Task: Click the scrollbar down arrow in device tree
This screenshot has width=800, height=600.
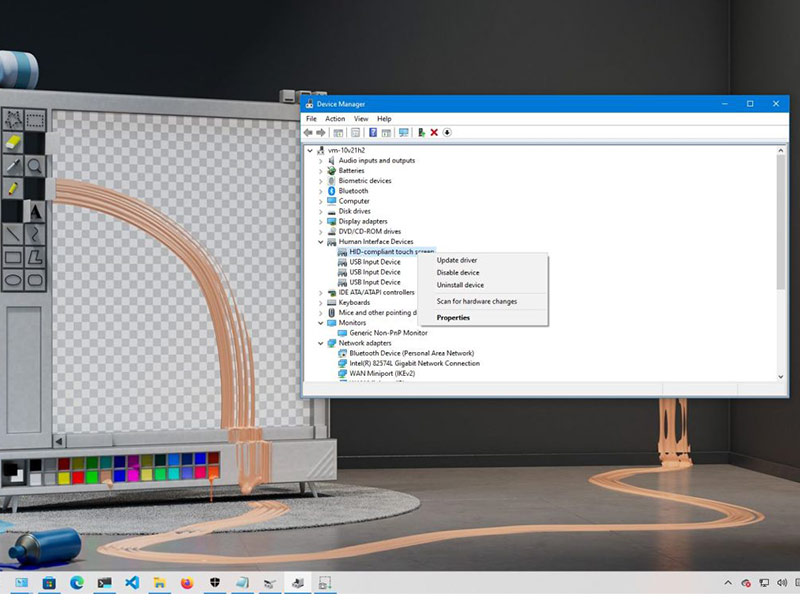Action: coord(780,377)
